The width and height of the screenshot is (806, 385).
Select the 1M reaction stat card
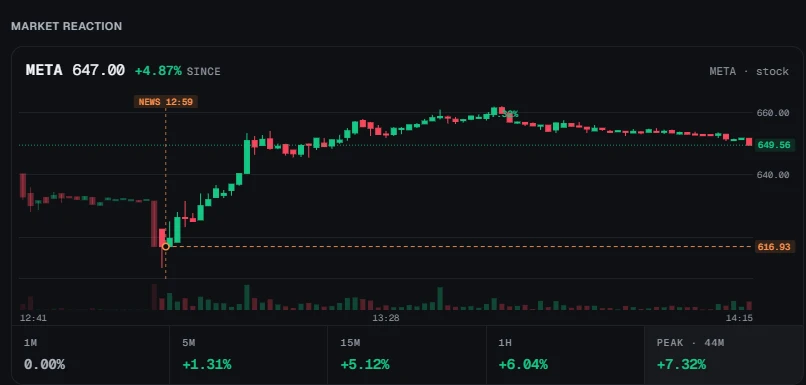(90, 355)
